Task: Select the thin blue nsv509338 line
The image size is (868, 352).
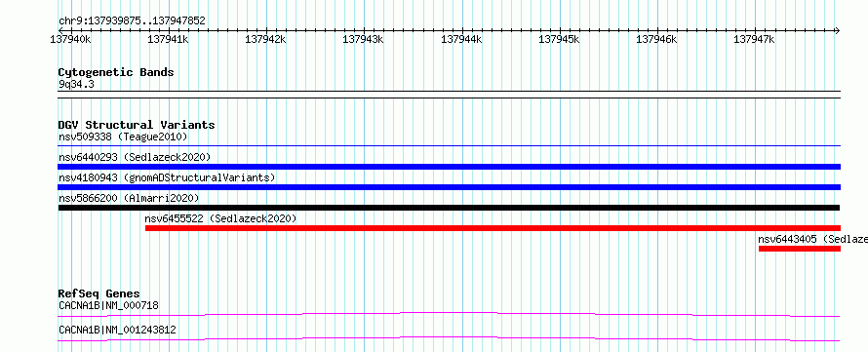Action: point(449,146)
